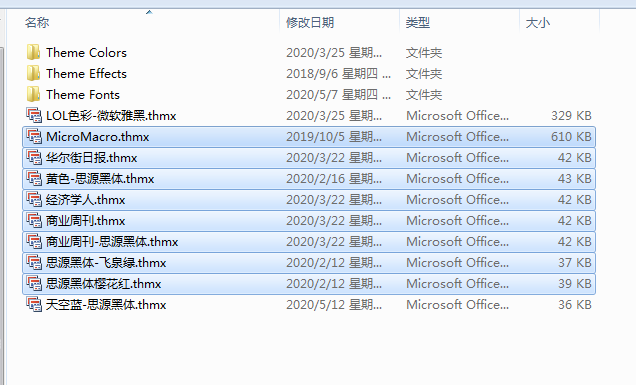
Task: Select the 思源黑体樱花红.thmx file name
Action: [x=103, y=284]
